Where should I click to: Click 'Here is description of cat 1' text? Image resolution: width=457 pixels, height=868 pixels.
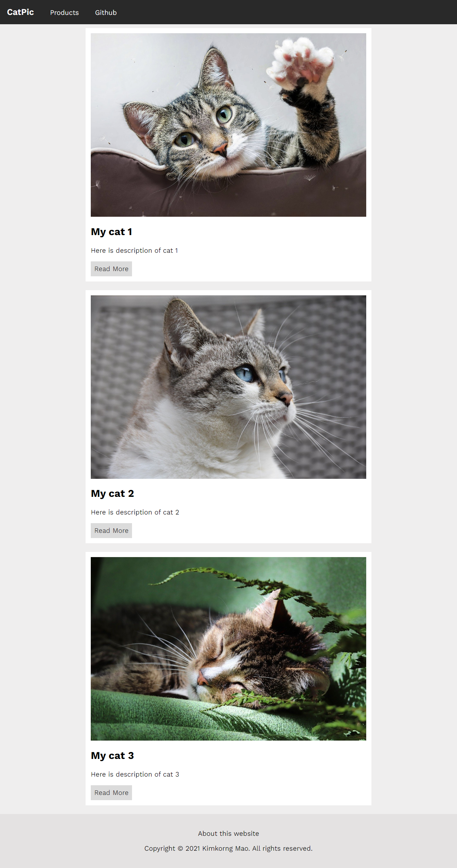[x=134, y=250]
